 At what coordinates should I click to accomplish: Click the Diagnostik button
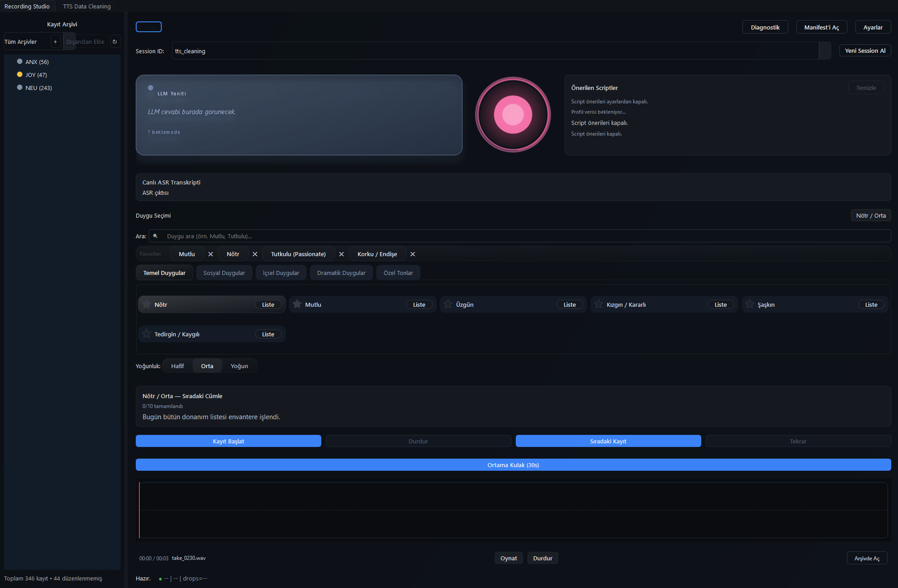tap(765, 27)
